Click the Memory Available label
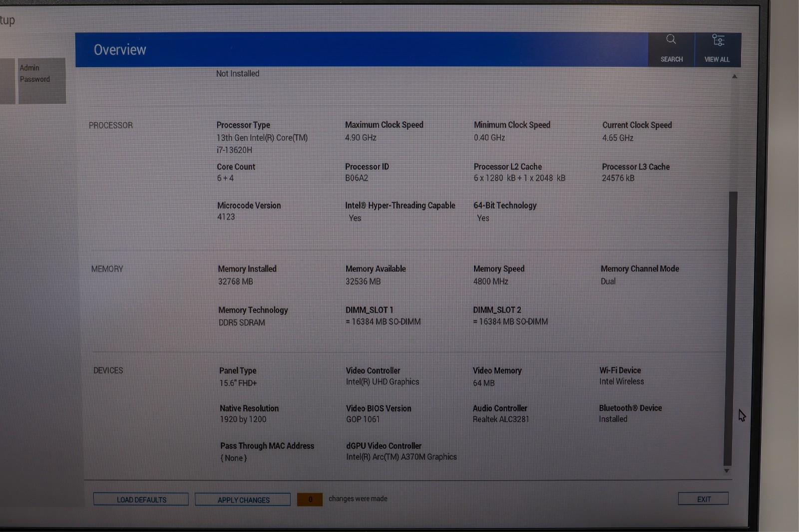The image size is (799, 532). tap(376, 269)
